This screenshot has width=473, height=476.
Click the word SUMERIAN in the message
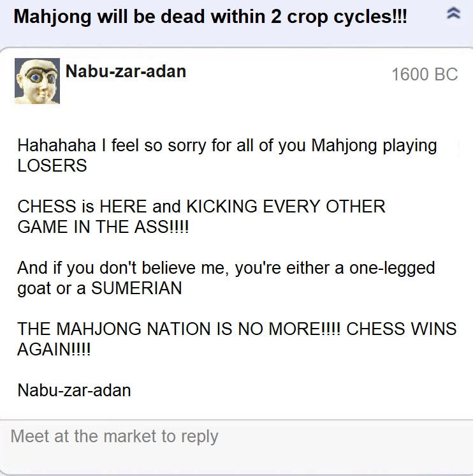pos(136,288)
